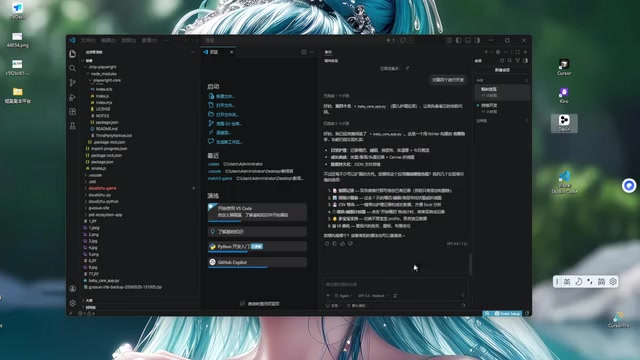Refresh the chat sessions list

[x=502, y=61]
